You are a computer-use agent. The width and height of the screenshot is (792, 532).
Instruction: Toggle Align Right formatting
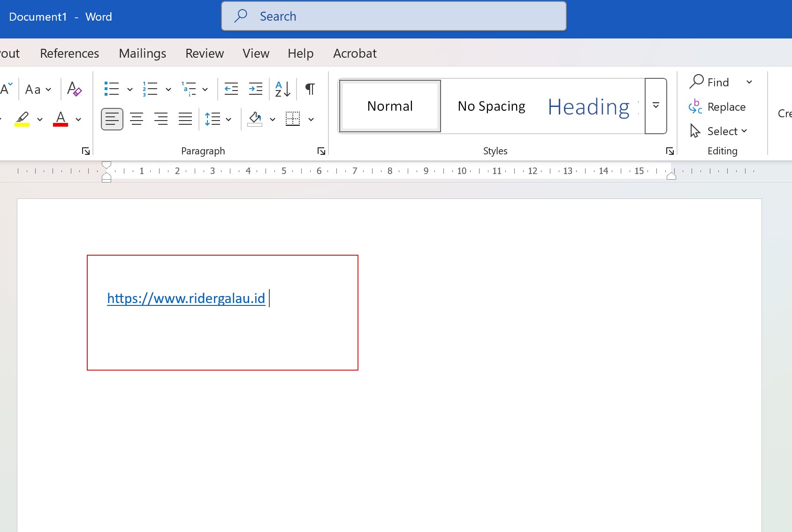pyautogui.click(x=161, y=119)
